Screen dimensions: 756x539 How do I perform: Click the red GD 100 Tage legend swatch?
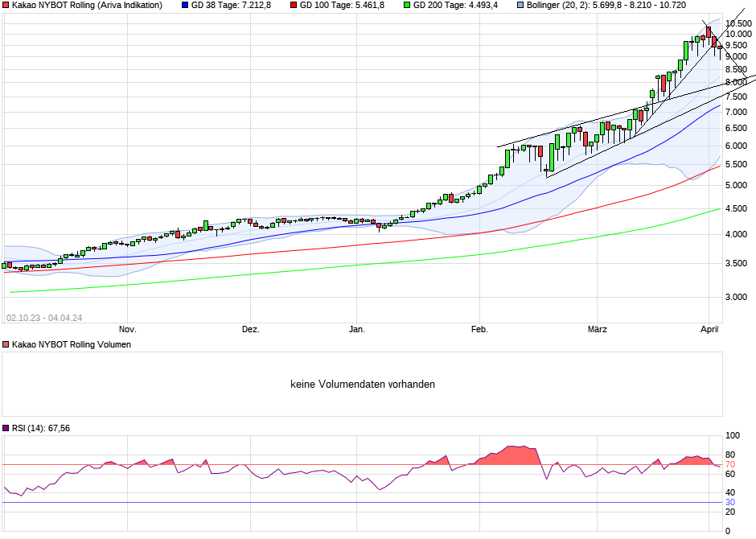(x=294, y=6)
